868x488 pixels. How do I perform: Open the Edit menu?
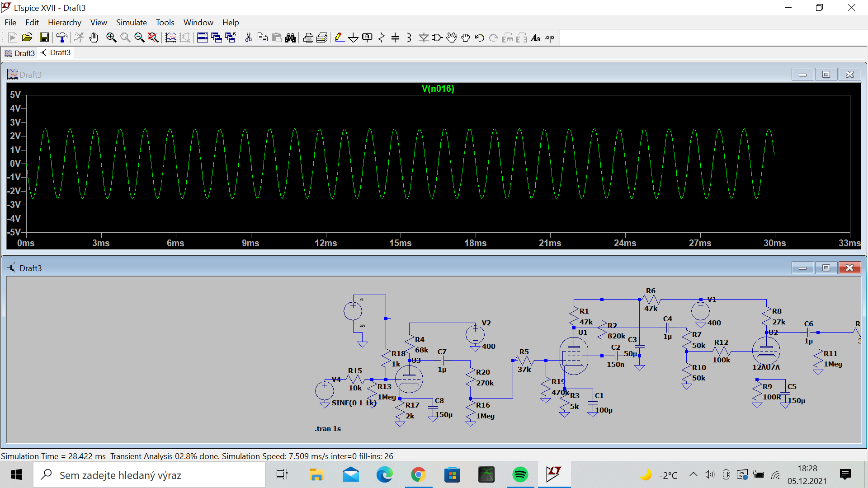(32, 23)
